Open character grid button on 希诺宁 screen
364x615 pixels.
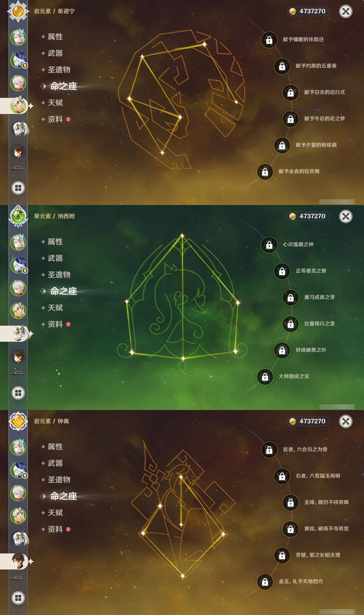pos(18,188)
